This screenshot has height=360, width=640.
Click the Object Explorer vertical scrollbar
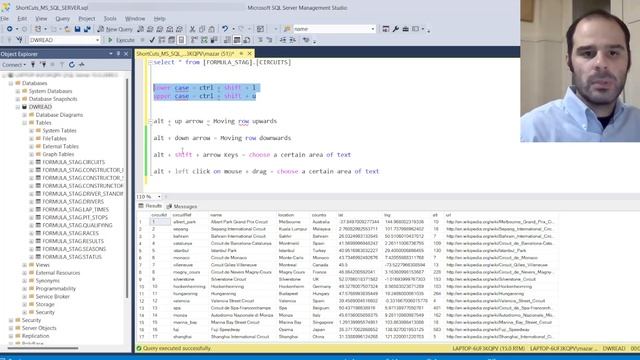(127, 188)
